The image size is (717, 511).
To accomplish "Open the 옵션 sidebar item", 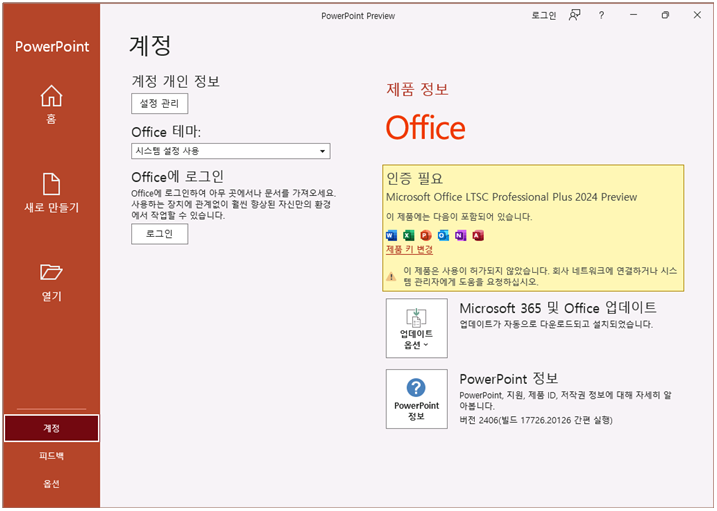I will point(51,484).
